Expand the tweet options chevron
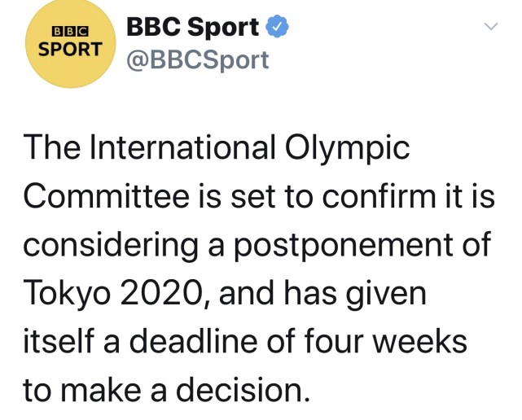The width and height of the screenshot is (522, 420). point(491,27)
